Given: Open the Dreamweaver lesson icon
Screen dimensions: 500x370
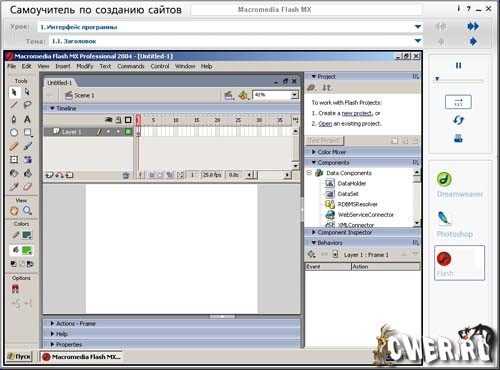Looking at the screenshot, I should [444, 179].
